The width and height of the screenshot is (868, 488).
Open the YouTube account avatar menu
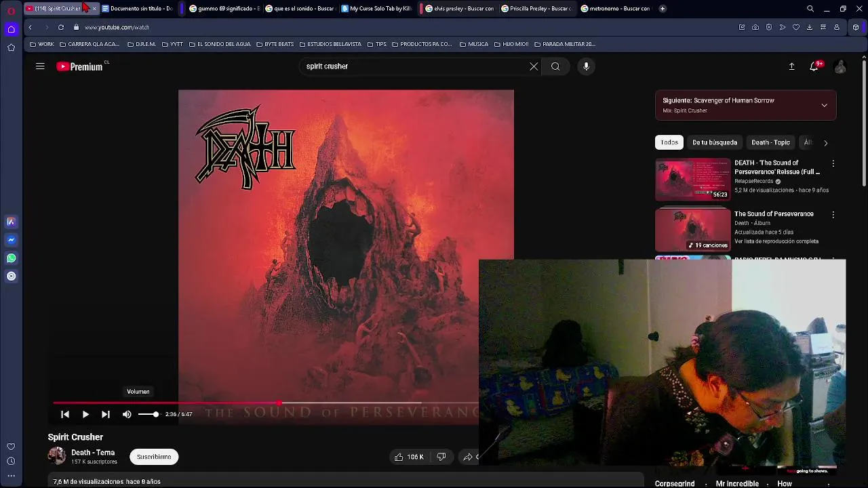pyautogui.click(x=840, y=66)
